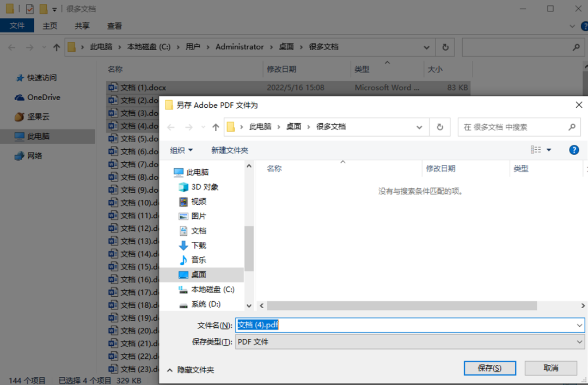Sort by 大小 column in Explorer
The height and width of the screenshot is (385, 588).
[435, 69]
